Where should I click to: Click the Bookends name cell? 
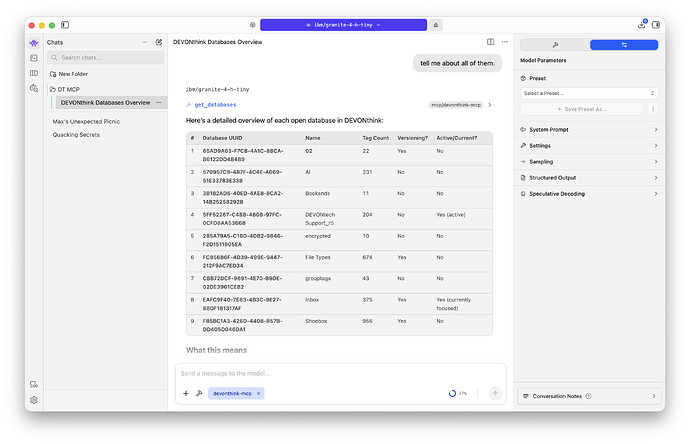point(317,194)
